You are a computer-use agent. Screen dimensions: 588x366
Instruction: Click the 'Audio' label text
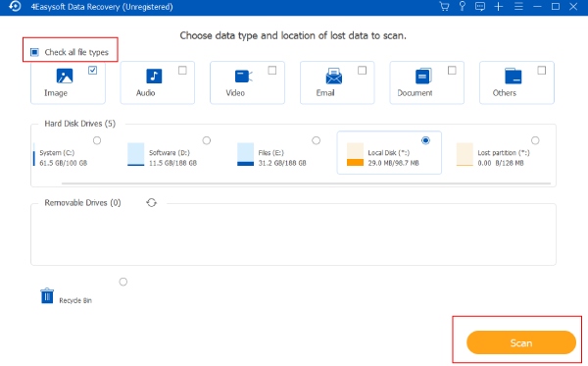pos(145,92)
